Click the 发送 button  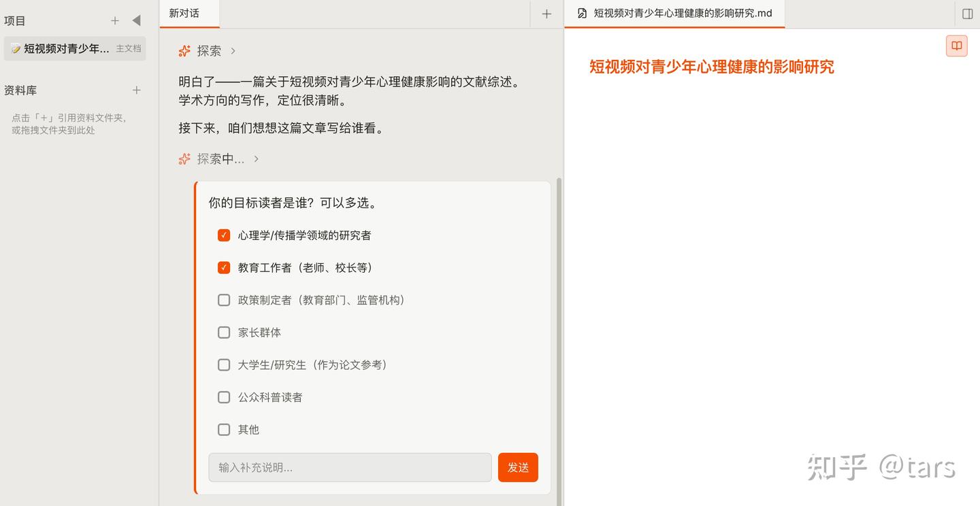(518, 467)
